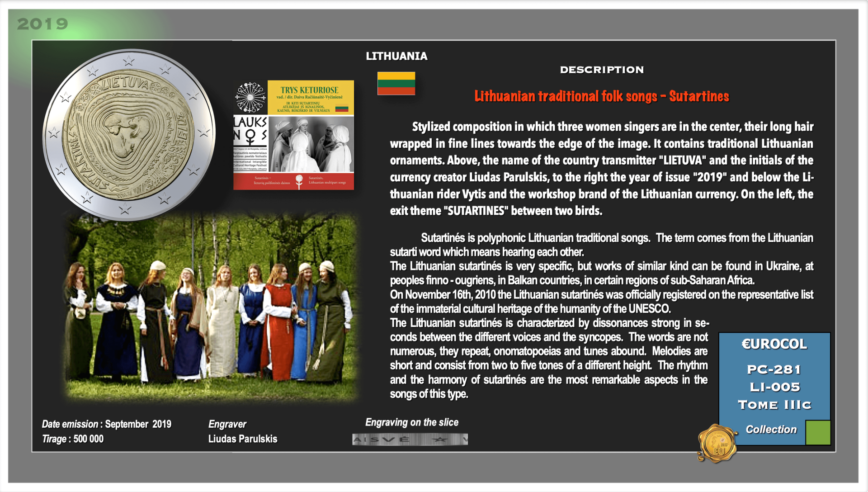Click the "Engraving on the slice" label
868x492 pixels.
(x=412, y=422)
